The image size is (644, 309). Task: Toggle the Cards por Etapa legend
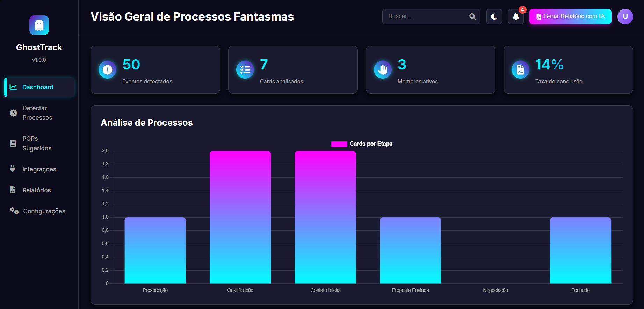(x=362, y=144)
